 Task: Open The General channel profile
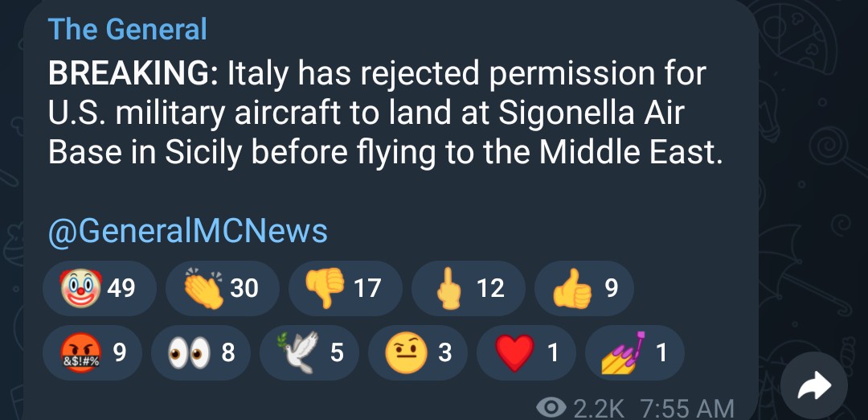[x=127, y=30]
